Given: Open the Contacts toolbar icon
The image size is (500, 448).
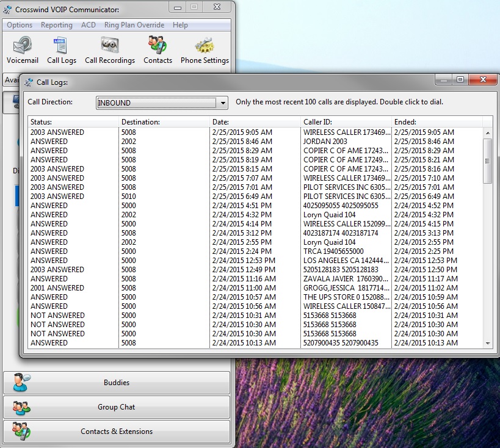Looking at the screenshot, I should click(x=158, y=46).
